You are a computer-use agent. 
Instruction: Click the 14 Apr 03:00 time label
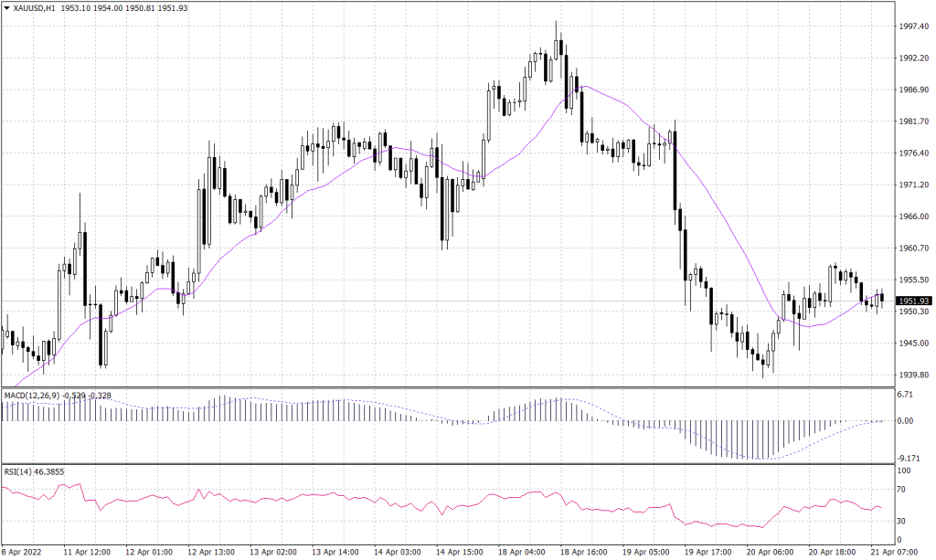coord(398,553)
